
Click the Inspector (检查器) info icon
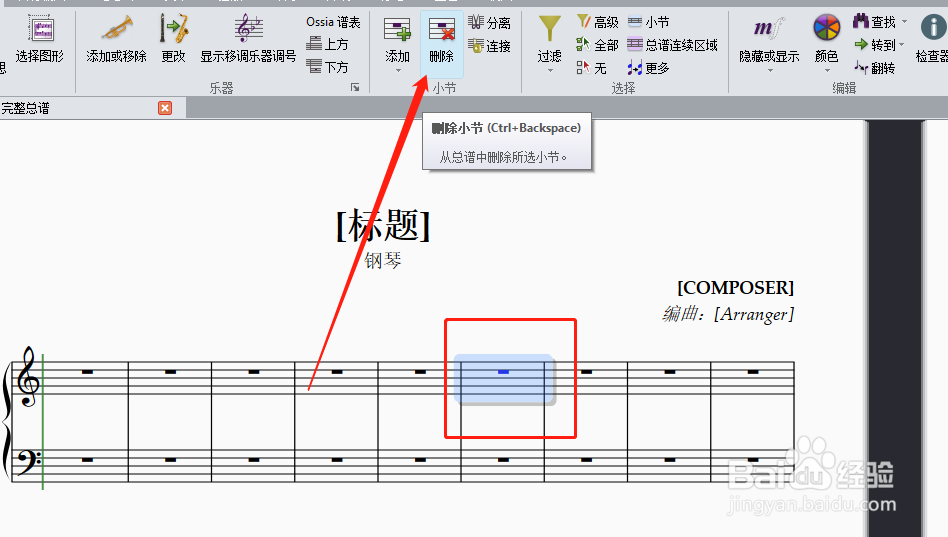coord(933,28)
